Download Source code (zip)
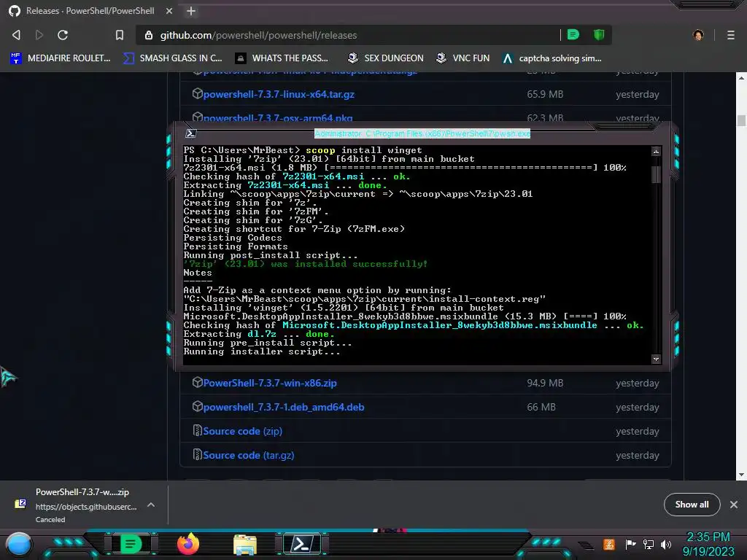The width and height of the screenshot is (747, 560). [242, 431]
